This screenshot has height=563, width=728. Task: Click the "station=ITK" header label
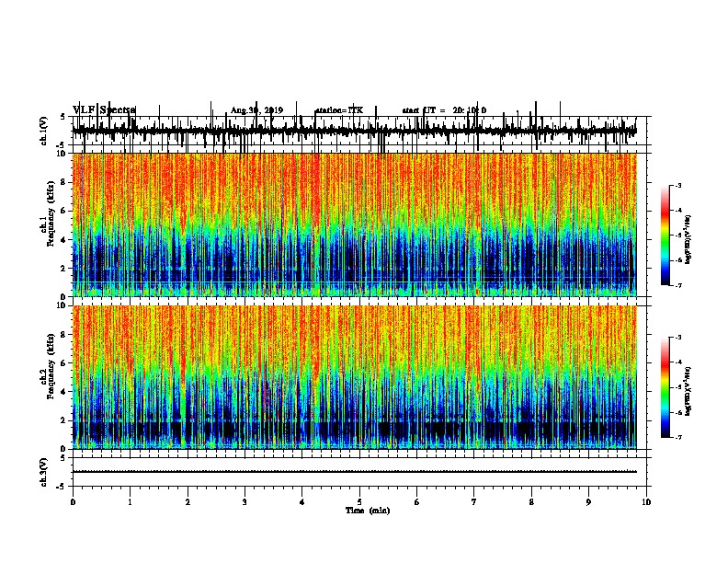click(339, 110)
